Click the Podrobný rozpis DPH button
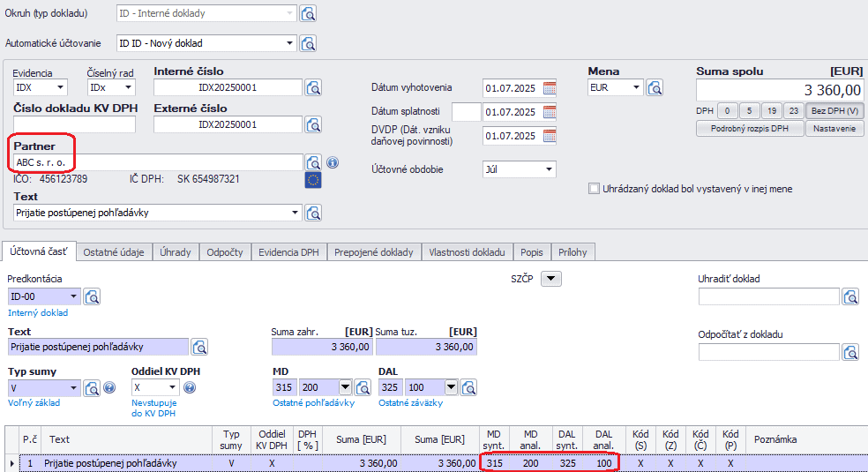868x472 pixels. click(x=750, y=129)
